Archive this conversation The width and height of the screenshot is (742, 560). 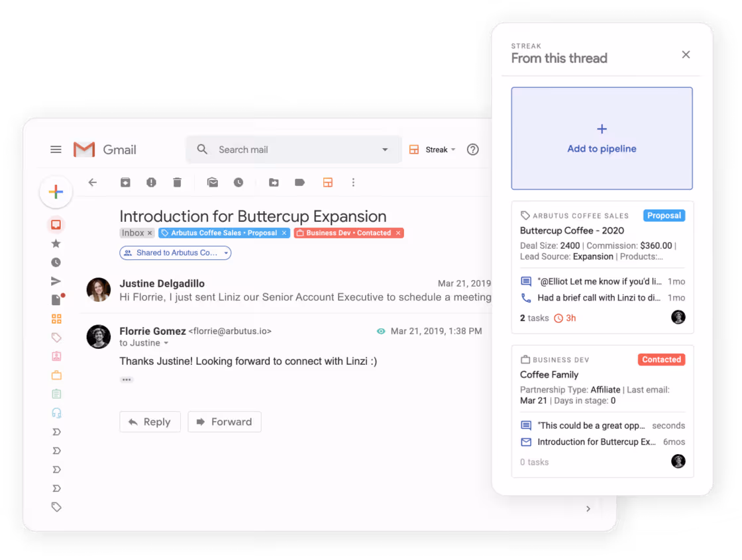[x=125, y=182]
